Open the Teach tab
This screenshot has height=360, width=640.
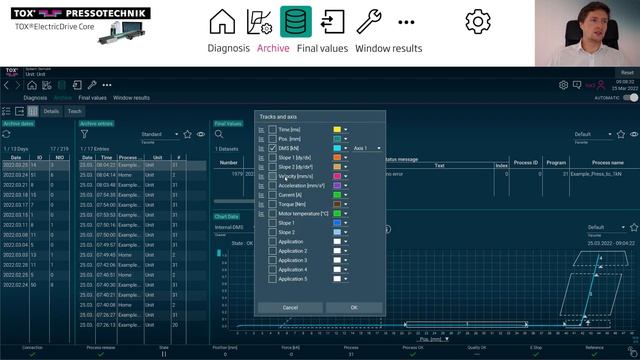pos(74,111)
